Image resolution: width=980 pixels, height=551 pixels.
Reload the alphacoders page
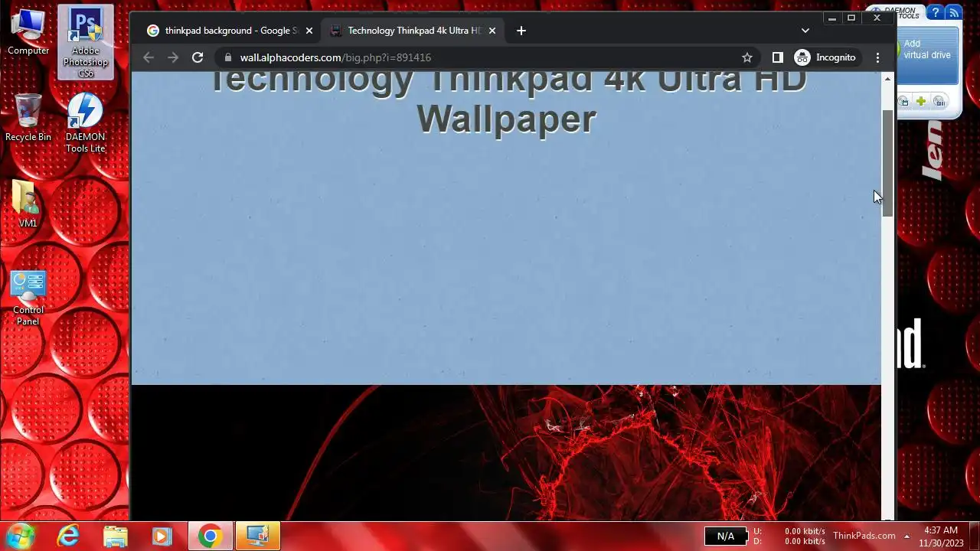pos(198,57)
